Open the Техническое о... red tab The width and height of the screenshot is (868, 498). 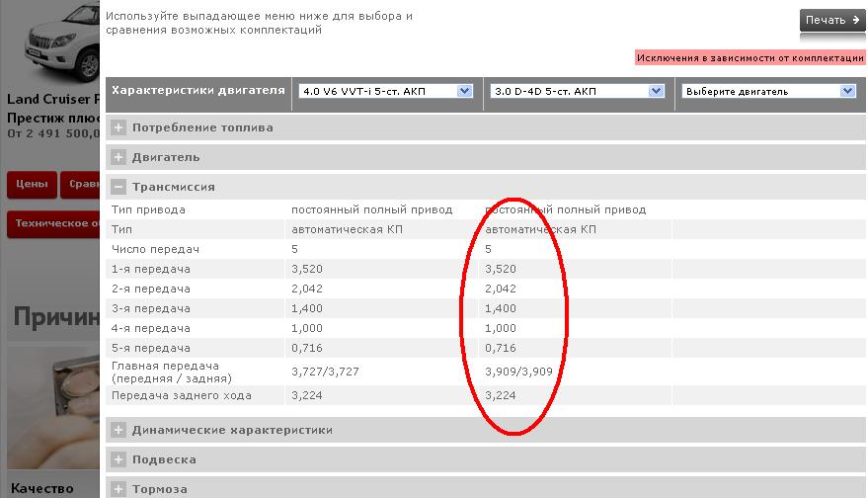(x=55, y=223)
